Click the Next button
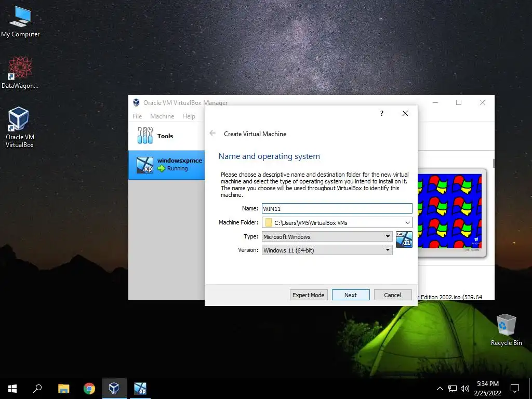The width and height of the screenshot is (532, 399). point(351,295)
